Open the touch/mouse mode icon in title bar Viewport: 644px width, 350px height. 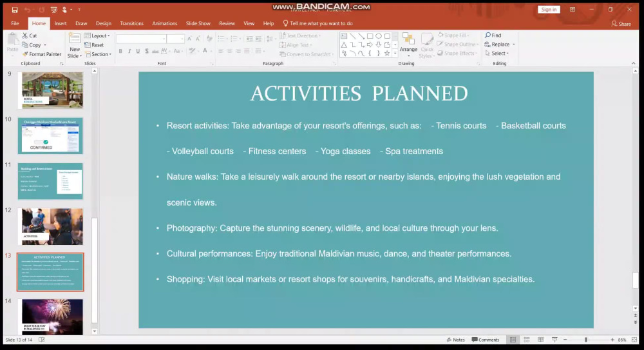tap(64, 10)
